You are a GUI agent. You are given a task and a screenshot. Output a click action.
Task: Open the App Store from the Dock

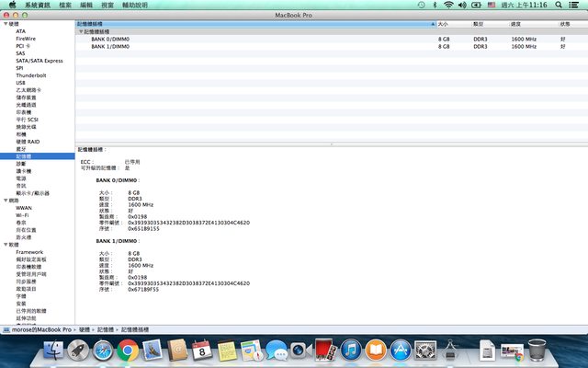[400, 350]
